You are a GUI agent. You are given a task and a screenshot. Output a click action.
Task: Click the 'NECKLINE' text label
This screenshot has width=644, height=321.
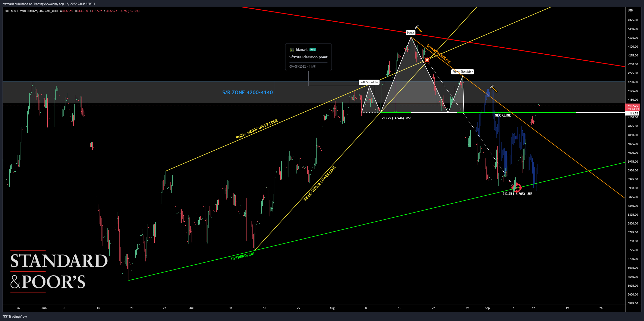(x=503, y=115)
